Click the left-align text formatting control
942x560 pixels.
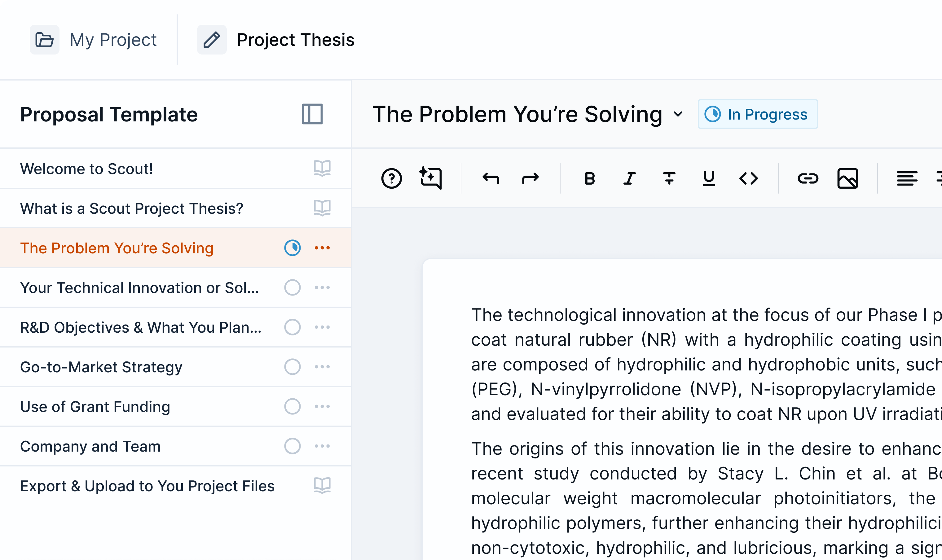coord(908,178)
